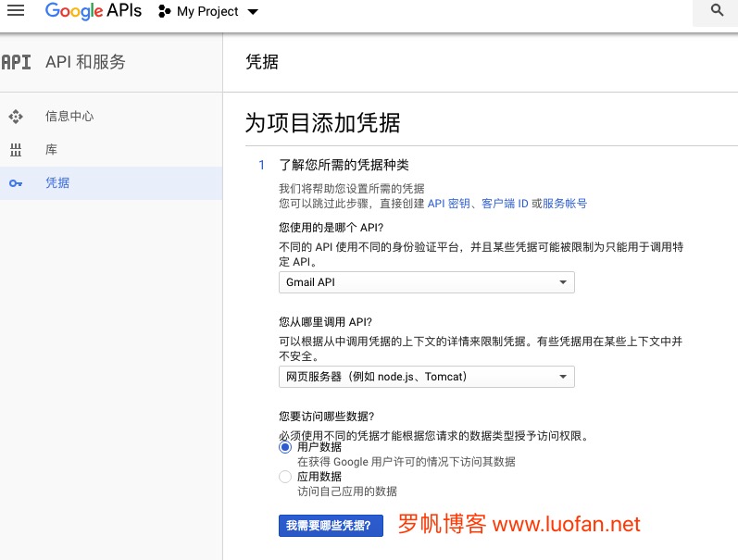Screen dimensions: 738x560
Task: Click the 访问自己应用的数据 description text
Action: tap(347, 492)
